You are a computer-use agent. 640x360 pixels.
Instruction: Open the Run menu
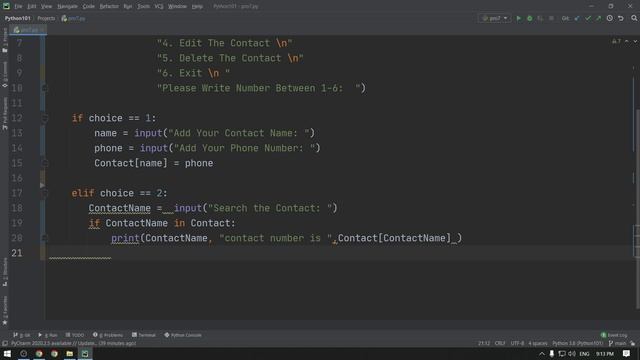click(128, 7)
